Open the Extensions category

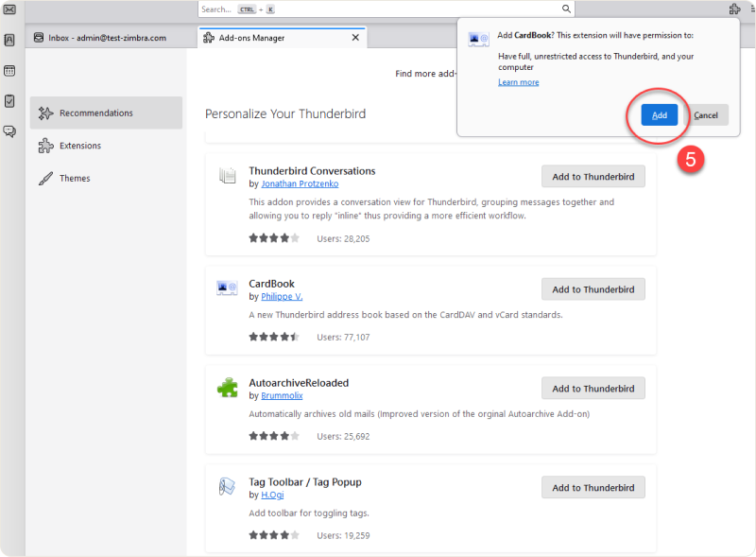106,146
